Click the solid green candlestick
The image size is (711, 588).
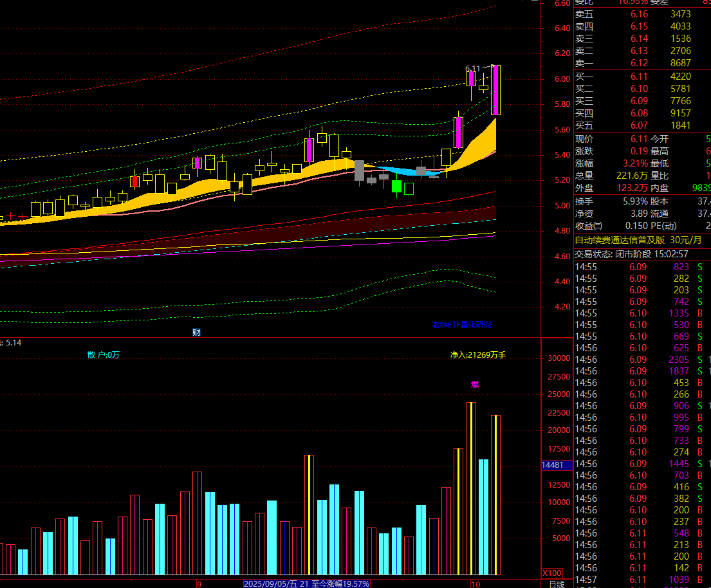click(397, 187)
